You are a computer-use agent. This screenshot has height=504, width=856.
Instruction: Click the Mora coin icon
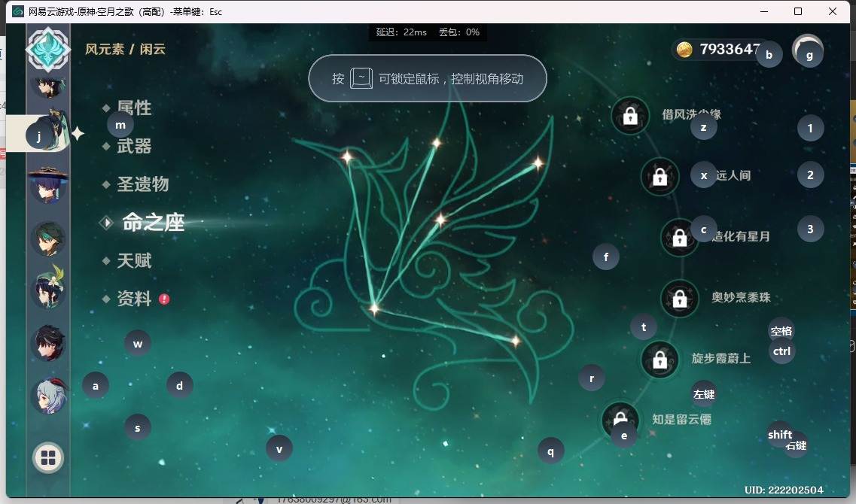(684, 50)
